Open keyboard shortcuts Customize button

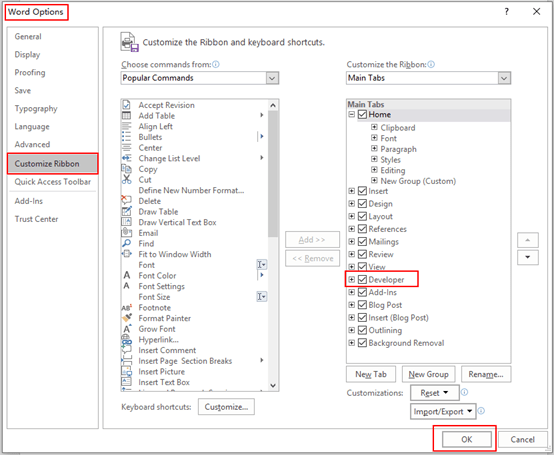point(226,407)
